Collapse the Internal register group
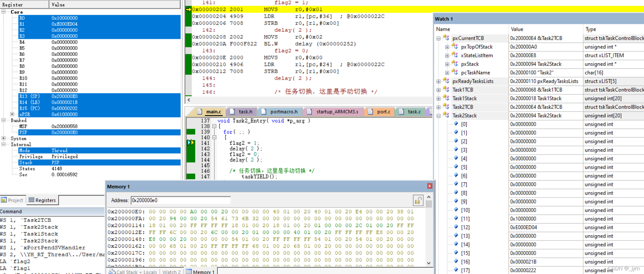644x274 pixels. pos(4,144)
